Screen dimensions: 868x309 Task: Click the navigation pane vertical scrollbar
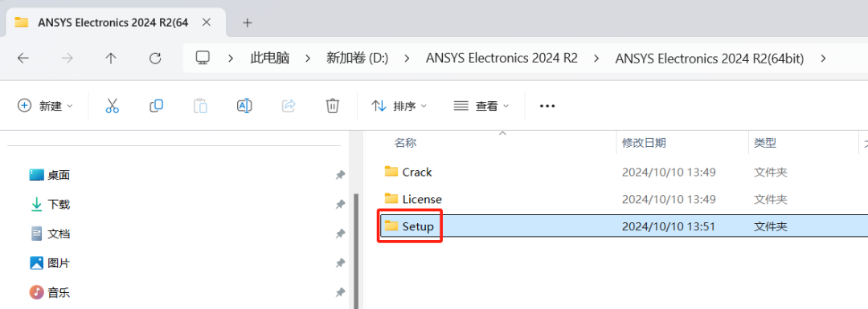(357, 251)
